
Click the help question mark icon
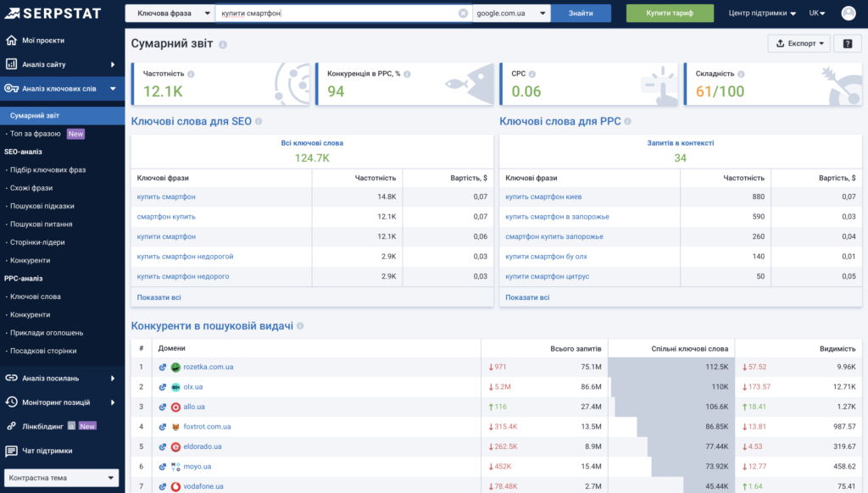tap(847, 42)
